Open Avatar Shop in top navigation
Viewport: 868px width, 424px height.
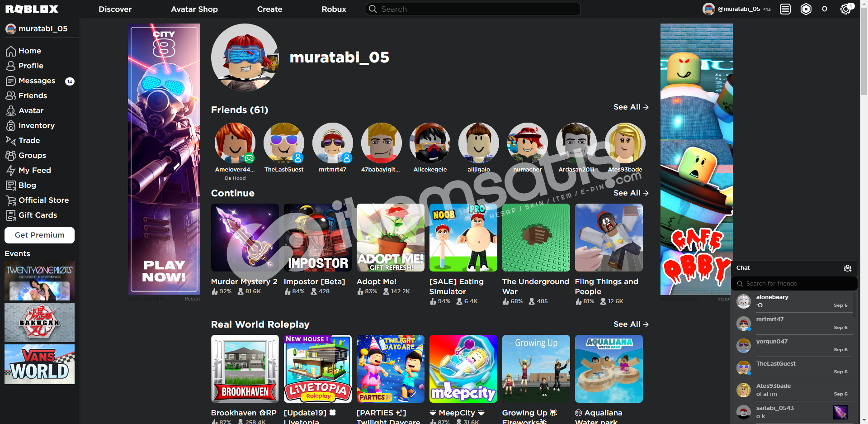[194, 9]
